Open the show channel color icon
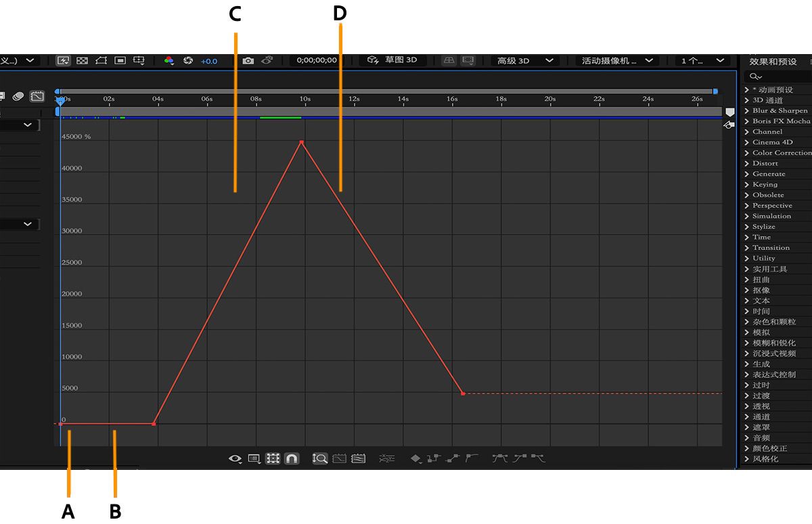812x524 pixels. pyautogui.click(x=169, y=60)
